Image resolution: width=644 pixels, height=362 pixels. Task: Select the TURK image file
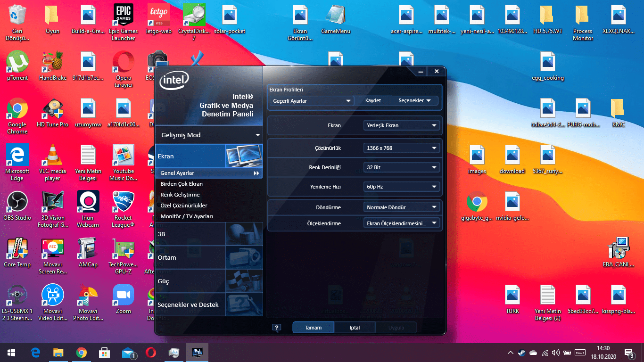512,299
